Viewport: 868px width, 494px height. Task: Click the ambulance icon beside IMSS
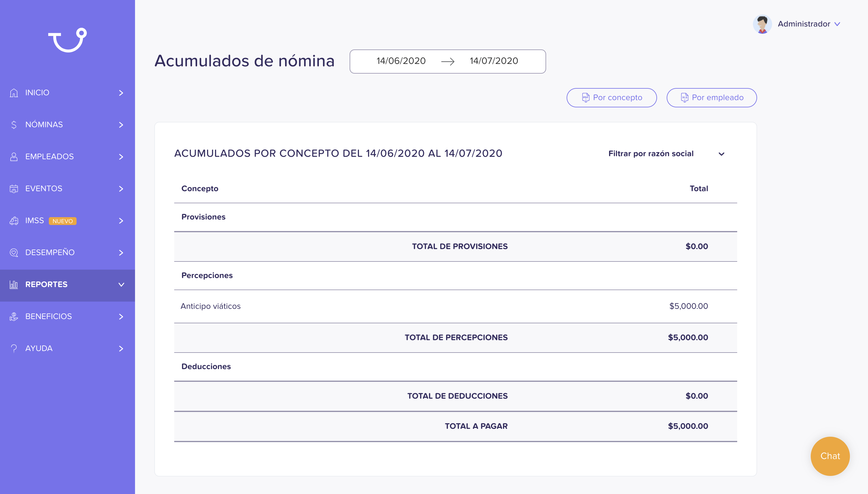[14, 220]
